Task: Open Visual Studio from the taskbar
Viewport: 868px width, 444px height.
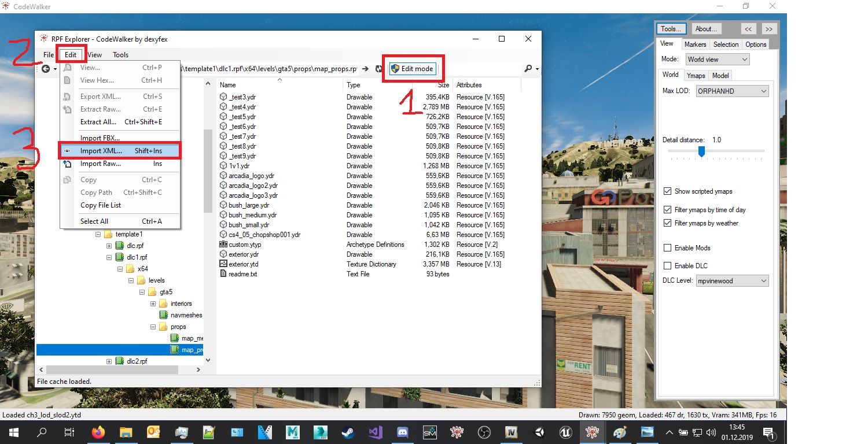Action: [x=375, y=432]
